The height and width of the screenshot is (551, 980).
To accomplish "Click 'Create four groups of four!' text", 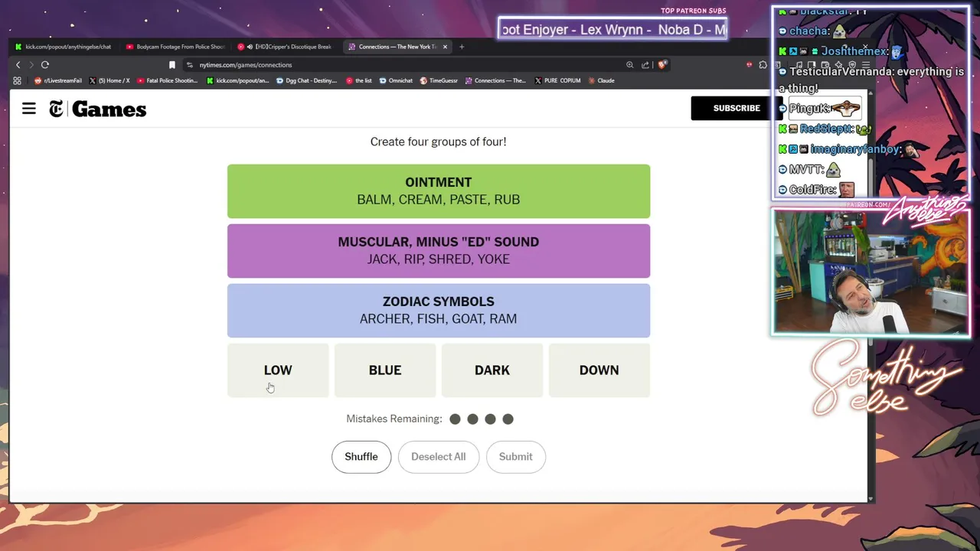I will (439, 142).
